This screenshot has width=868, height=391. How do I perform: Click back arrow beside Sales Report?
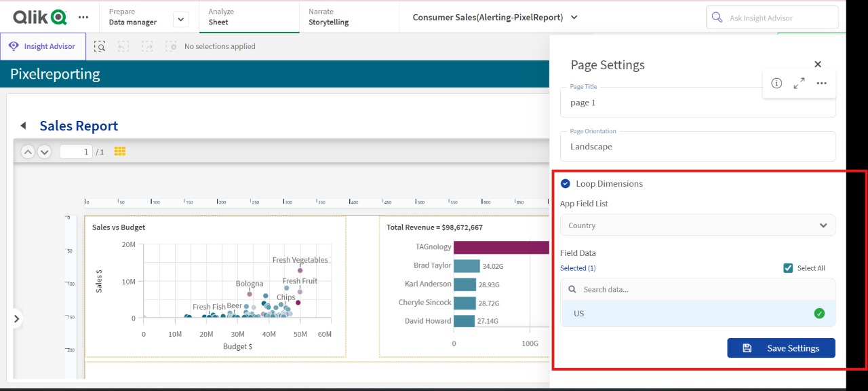tap(24, 126)
